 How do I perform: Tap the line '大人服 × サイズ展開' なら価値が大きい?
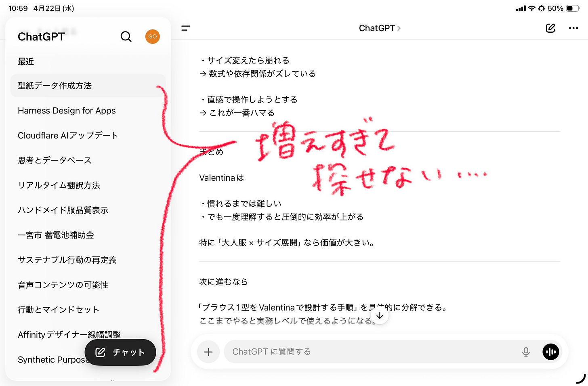(x=287, y=243)
